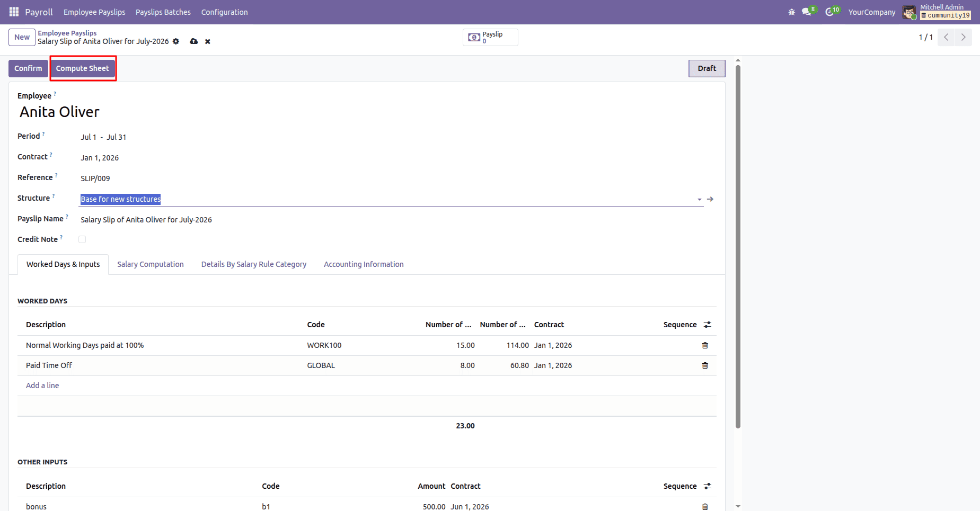Click the form vertical scrollbar

pos(738,246)
